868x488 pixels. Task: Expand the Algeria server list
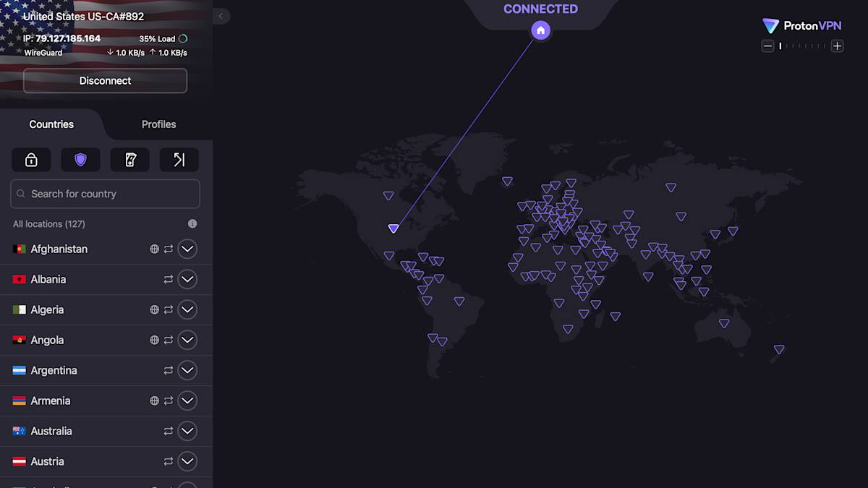pyautogui.click(x=187, y=309)
